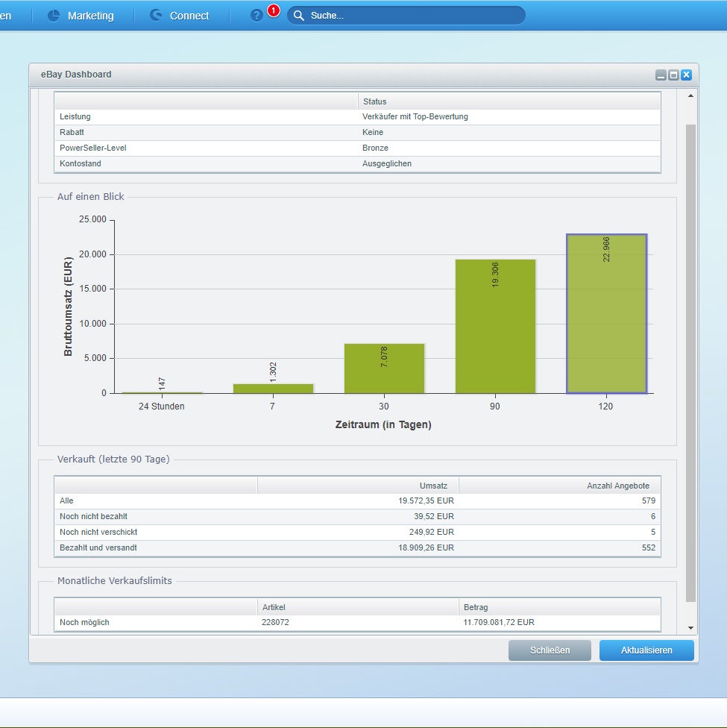Select the 90 days bar in chart
This screenshot has width=727, height=728.
(495, 327)
